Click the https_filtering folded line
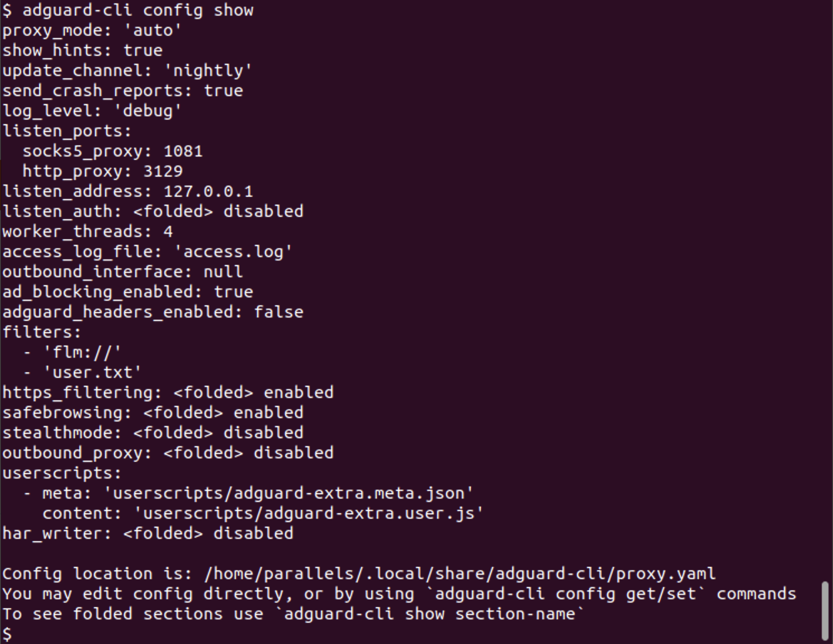The image size is (833, 644). 168,392
